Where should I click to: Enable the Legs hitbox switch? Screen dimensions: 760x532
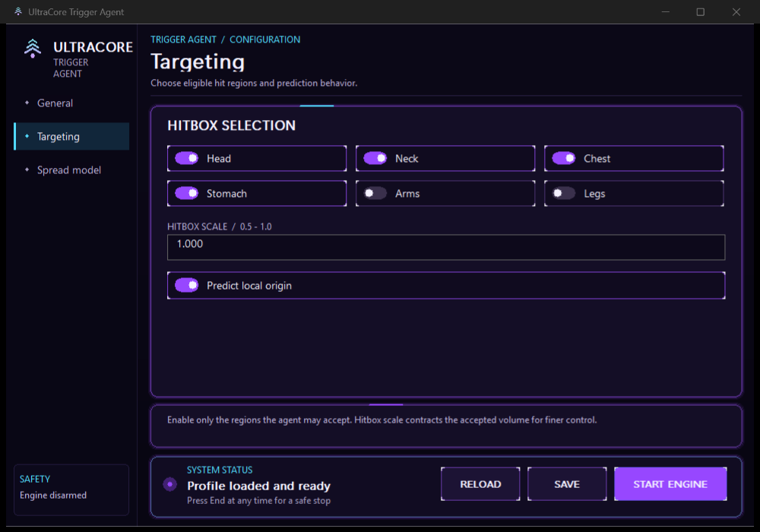coord(564,193)
